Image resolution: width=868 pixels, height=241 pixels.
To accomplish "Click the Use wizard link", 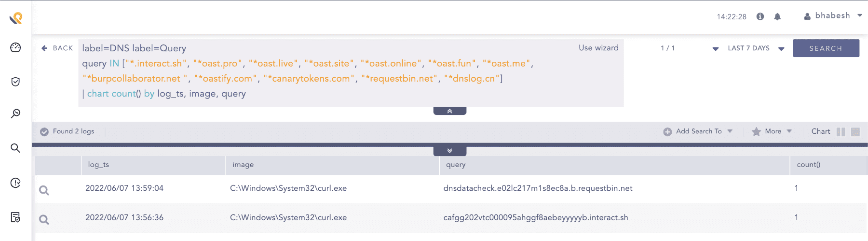I will [598, 48].
